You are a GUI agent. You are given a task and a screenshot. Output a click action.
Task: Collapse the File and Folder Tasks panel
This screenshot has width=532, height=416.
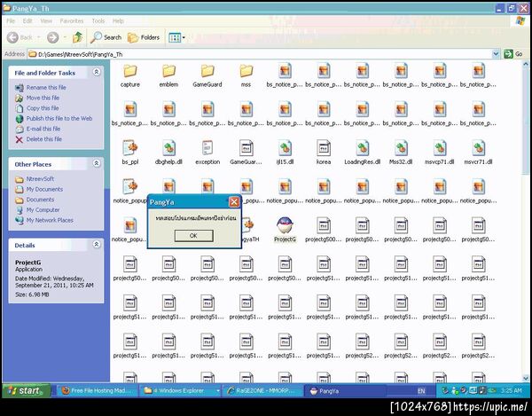coord(97,72)
